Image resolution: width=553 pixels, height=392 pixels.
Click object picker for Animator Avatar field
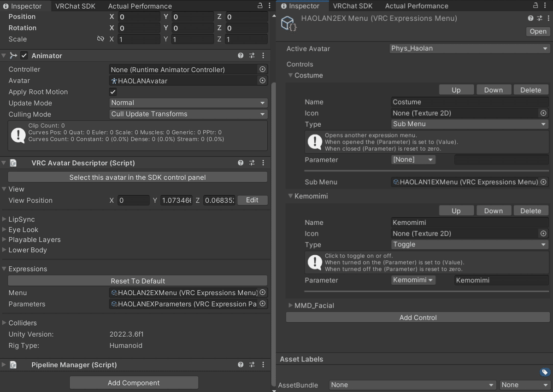click(263, 81)
